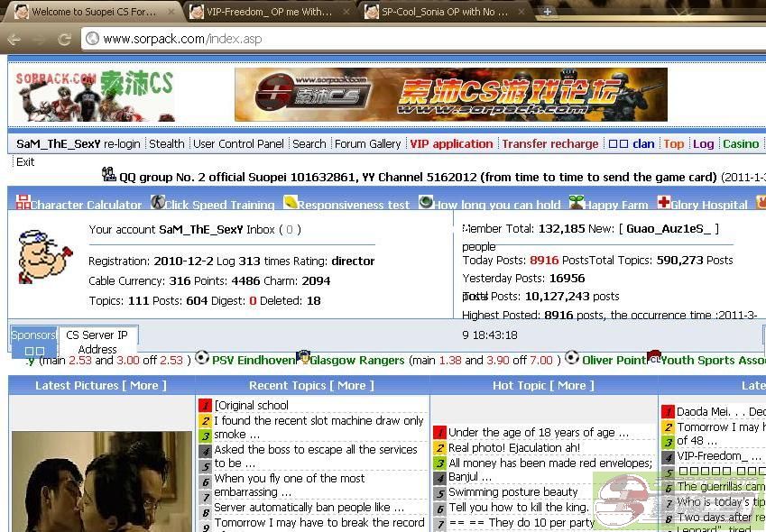Reload the page with browser refresh button

click(x=64, y=40)
